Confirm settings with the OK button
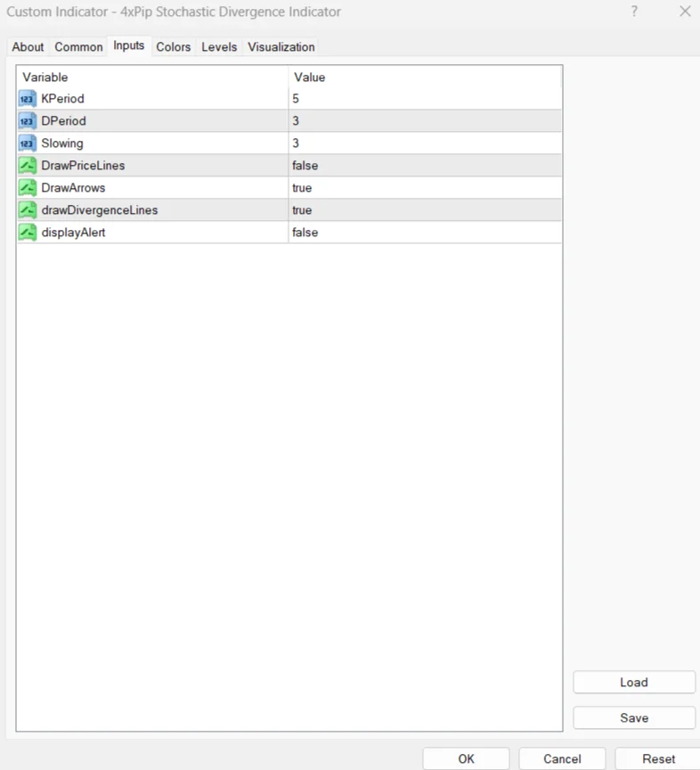The height and width of the screenshot is (770, 700). pos(466,758)
